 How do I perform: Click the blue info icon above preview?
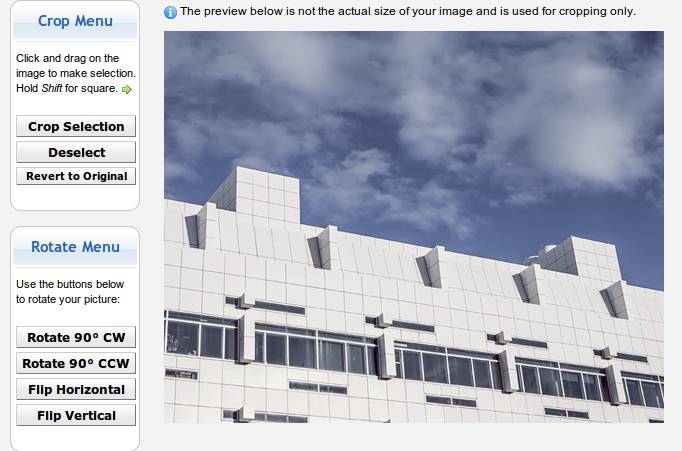click(170, 12)
